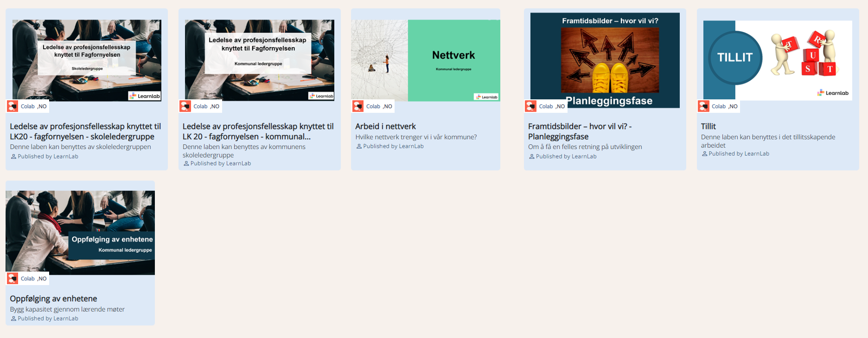Click person icon beside Published by LearnLab under Tillit
The width and height of the screenshot is (868, 338).
(x=704, y=154)
